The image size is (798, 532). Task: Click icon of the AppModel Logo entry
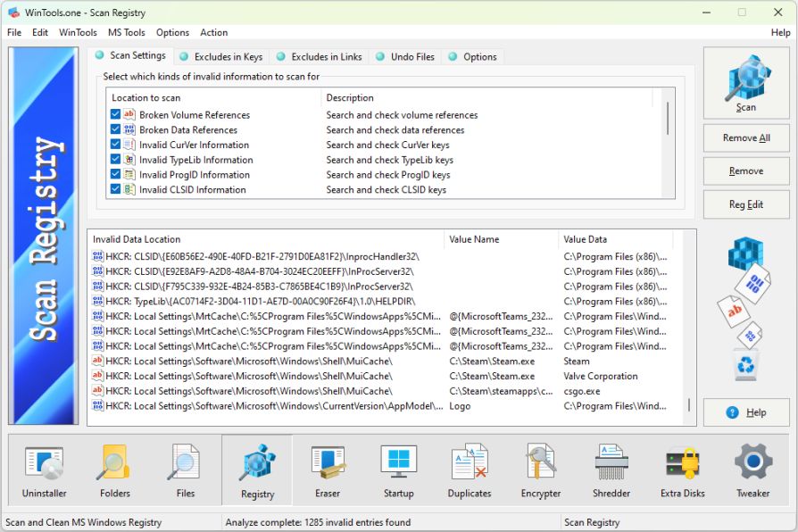pos(97,406)
